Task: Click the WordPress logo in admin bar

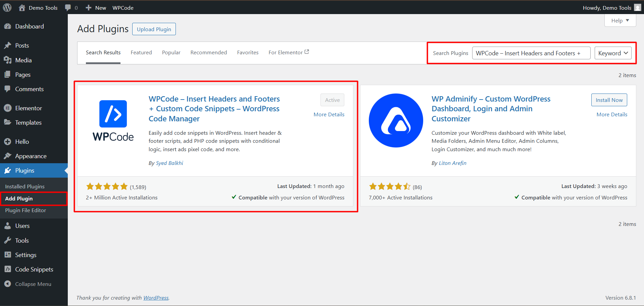Action: point(7,7)
